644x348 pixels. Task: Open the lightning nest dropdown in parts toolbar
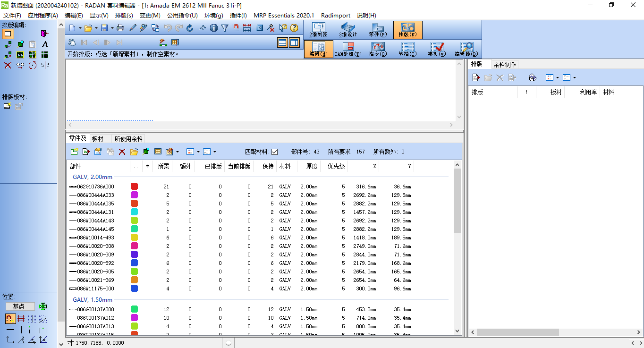point(178,152)
